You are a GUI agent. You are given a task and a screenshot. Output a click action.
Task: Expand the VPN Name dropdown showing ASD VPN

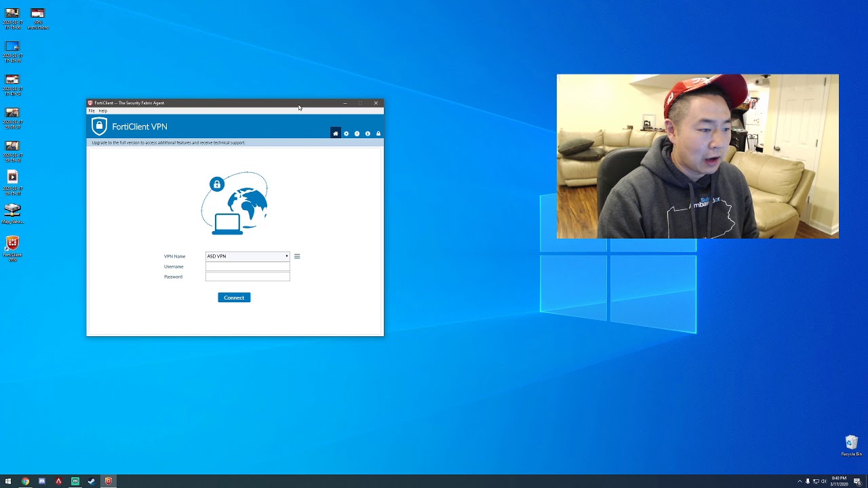pyautogui.click(x=248, y=256)
